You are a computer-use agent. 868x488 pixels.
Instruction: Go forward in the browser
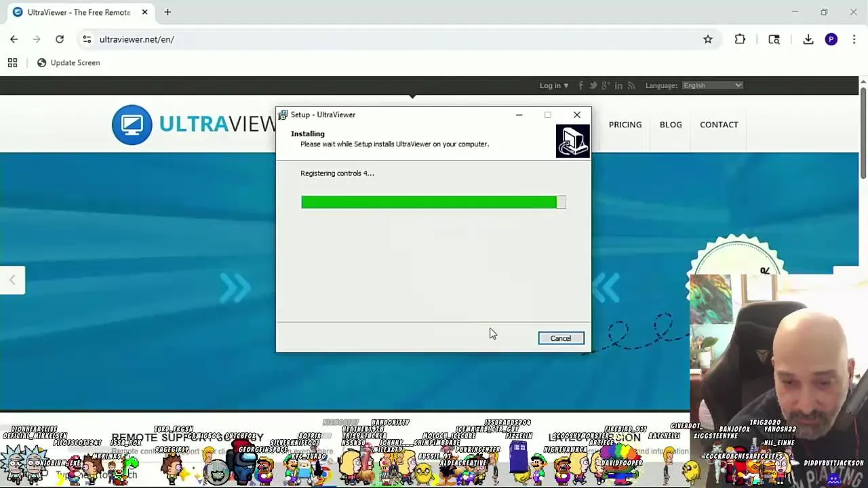(37, 39)
